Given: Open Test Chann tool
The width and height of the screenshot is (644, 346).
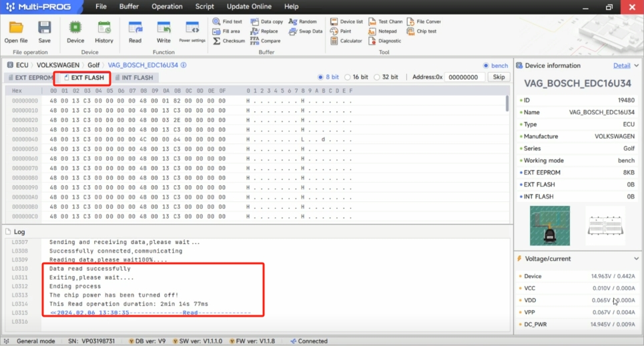Looking at the screenshot, I should [385, 21].
